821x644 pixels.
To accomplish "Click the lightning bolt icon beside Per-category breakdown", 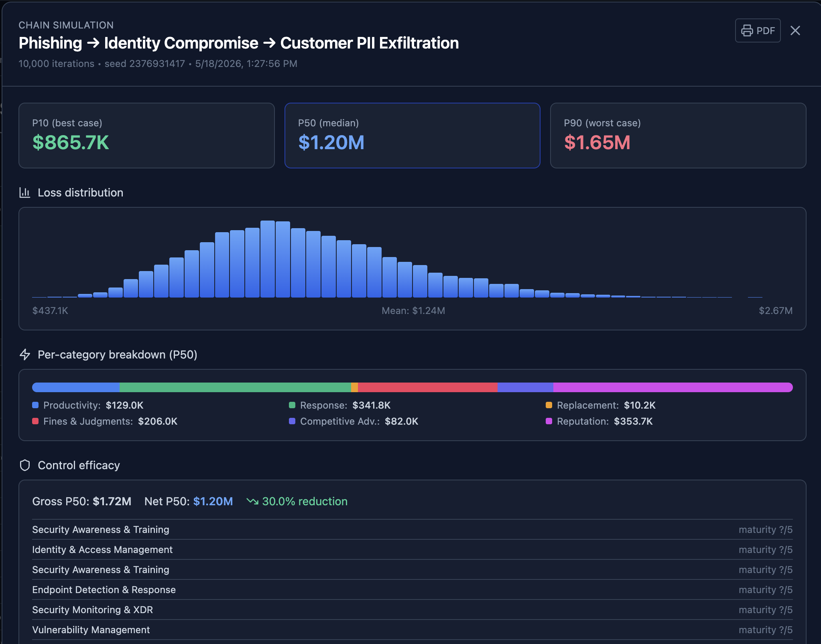I will point(25,354).
